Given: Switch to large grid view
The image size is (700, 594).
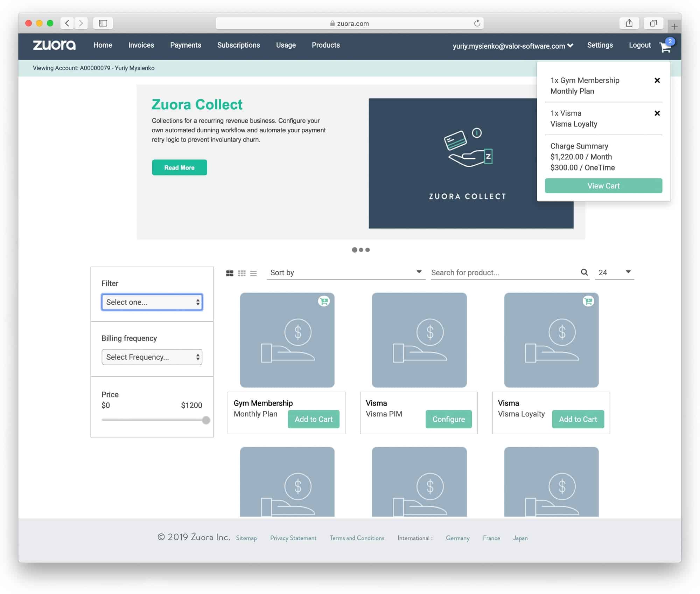Looking at the screenshot, I should (230, 273).
